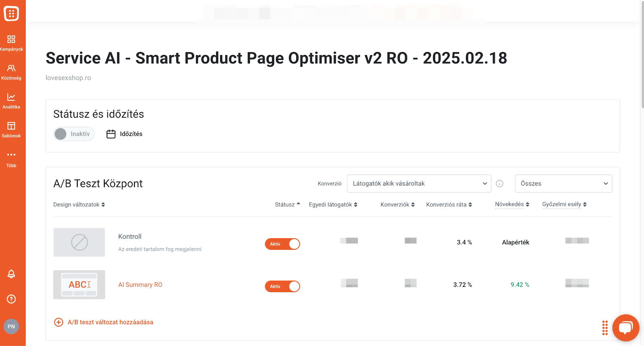Sort by Konverziós ráta column
This screenshot has height=346, width=644.
coord(449,204)
